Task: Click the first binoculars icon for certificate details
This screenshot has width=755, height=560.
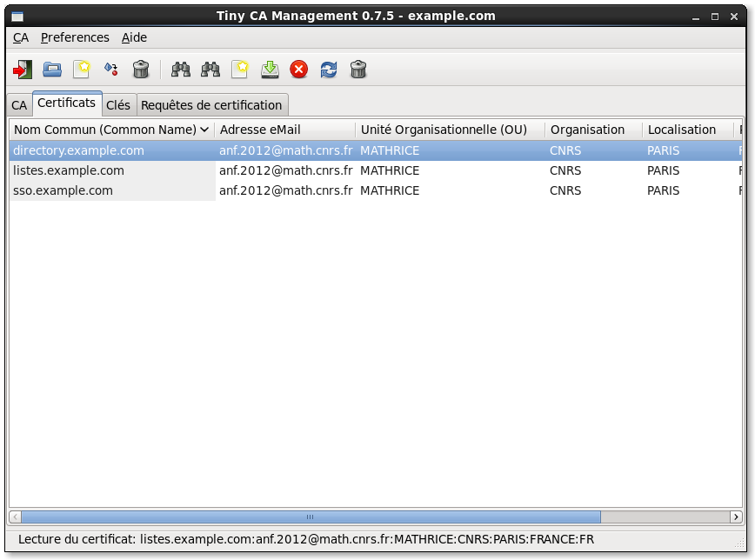Action: [181, 70]
